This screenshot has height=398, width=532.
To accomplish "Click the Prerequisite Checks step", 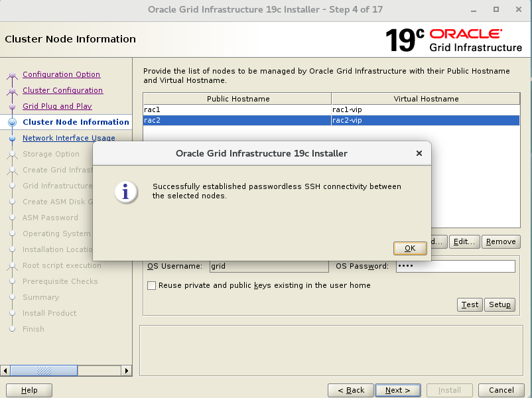I will (x=60, y=281).
